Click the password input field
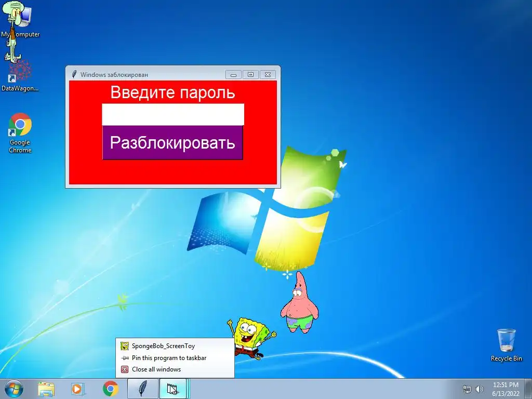Image resolution: width=532 pixels, height=399 pixels. [x=173, y=115]
